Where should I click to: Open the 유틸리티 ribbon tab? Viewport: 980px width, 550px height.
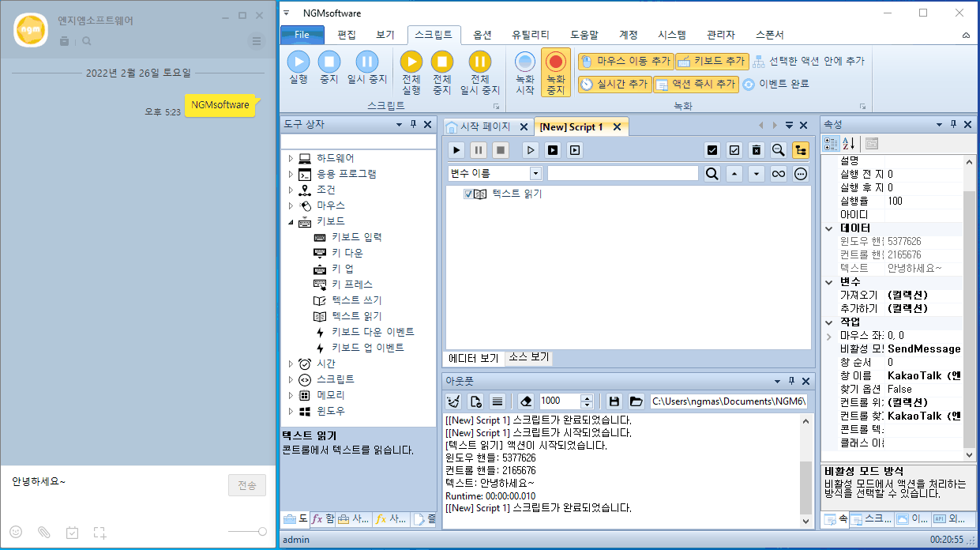531,35
